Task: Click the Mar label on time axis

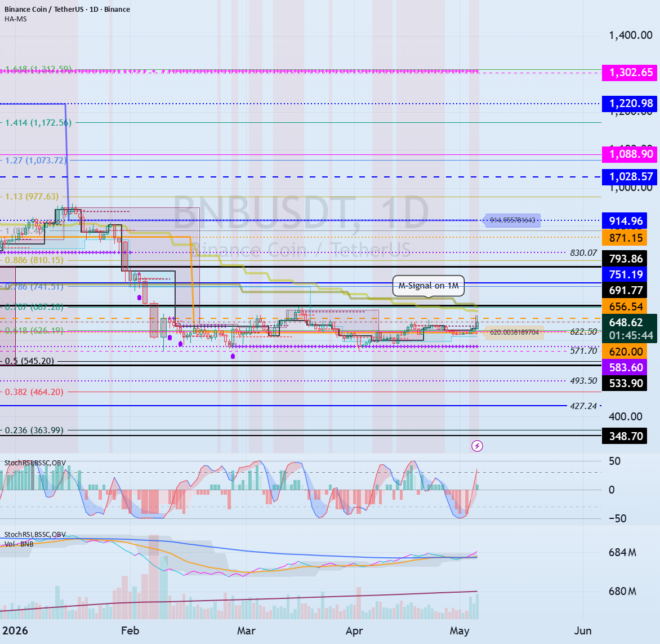Action: coord(246,630)
